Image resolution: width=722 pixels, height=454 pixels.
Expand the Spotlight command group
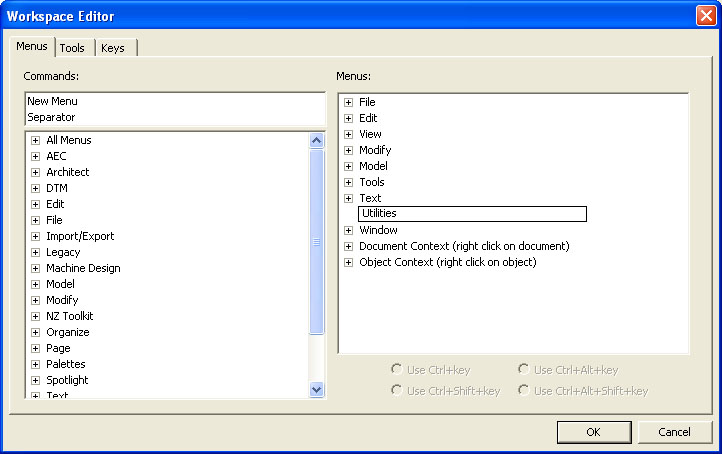click(x=35, y=380)
